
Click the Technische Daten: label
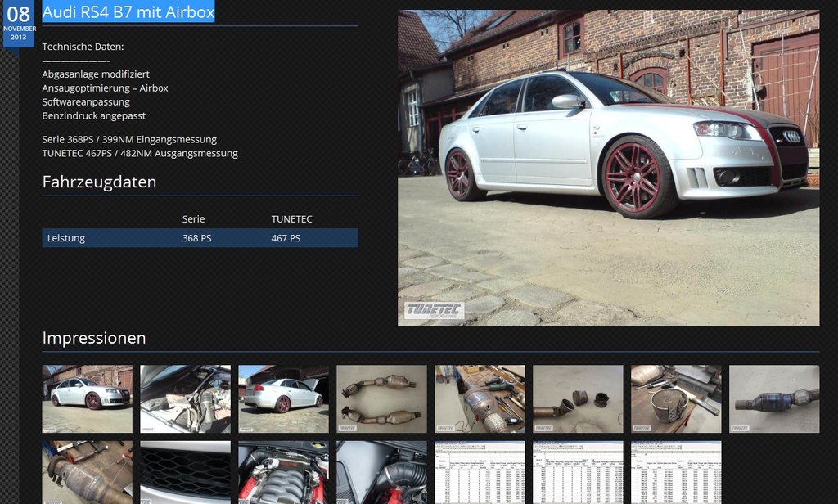point(83,47)
